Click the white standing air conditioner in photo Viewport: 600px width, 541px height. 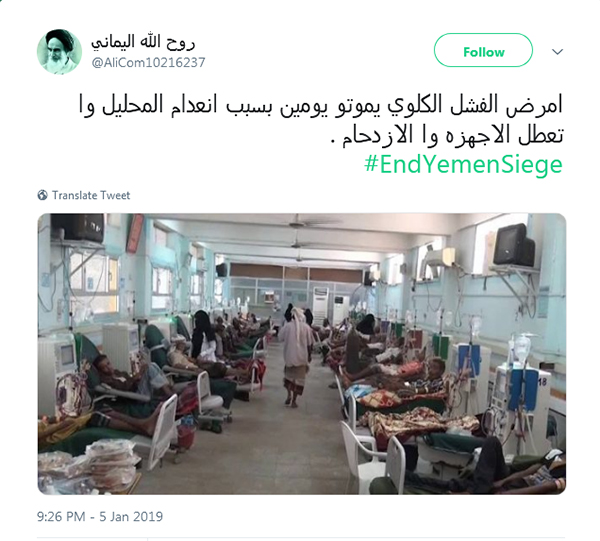pyautogui.click(x=321, y=306)
